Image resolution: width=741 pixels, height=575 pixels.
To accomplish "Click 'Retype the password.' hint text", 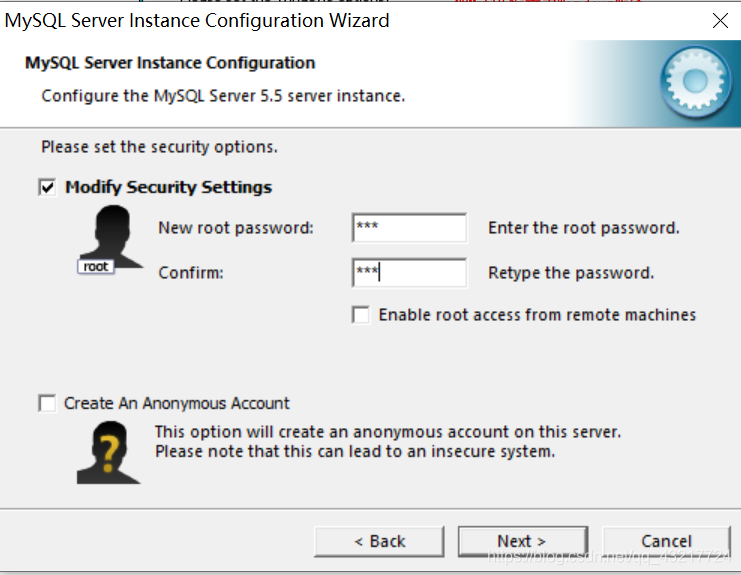I will click(571, 273).
